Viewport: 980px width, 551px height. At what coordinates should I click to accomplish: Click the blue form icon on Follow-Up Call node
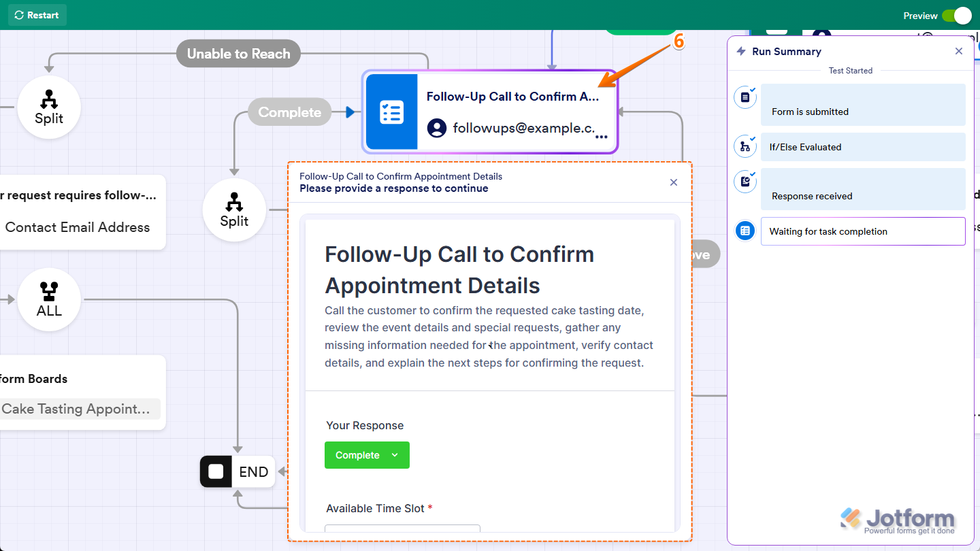pyautogui.click(x=391, y=112)
